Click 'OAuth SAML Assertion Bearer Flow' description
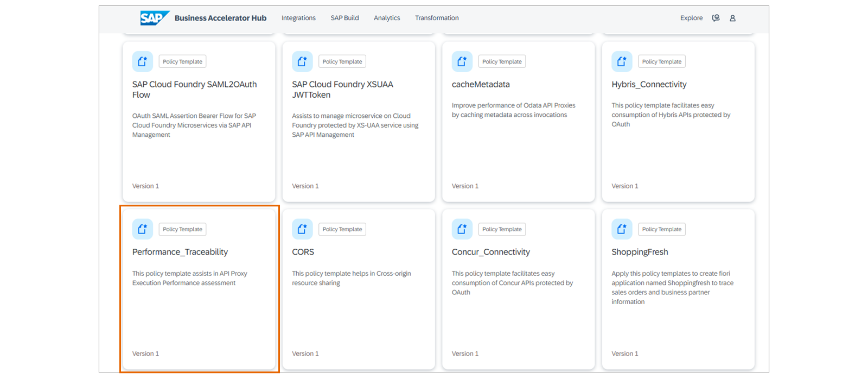 pos(194,125)
